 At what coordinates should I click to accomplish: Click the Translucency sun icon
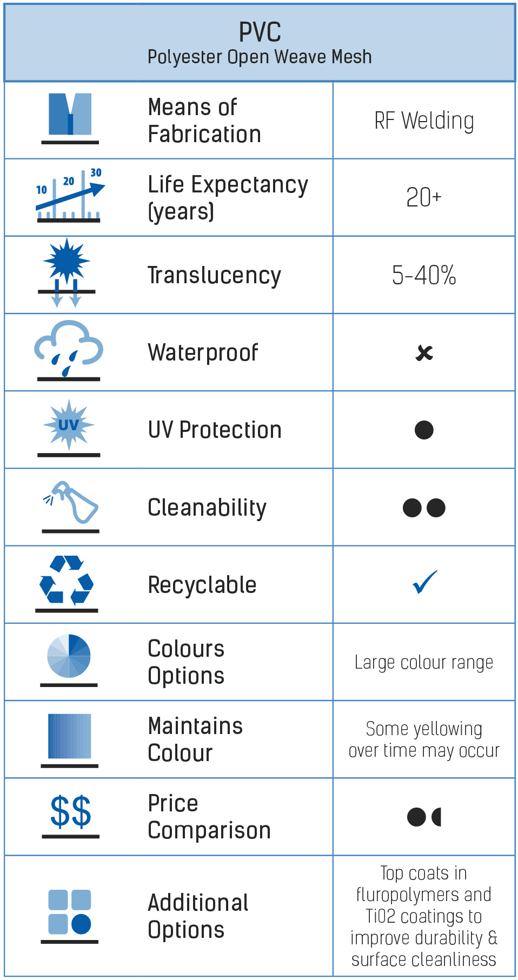coord(67,272)
